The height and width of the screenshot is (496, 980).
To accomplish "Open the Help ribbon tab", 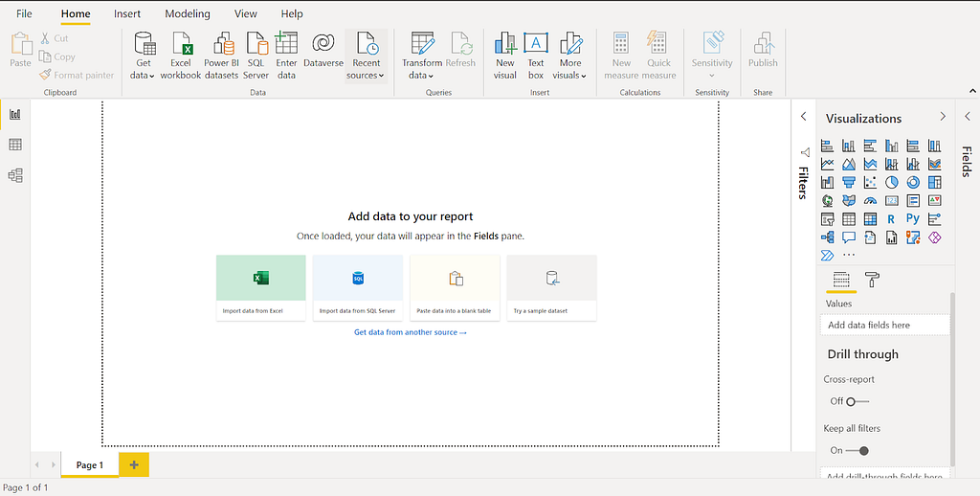I will tap(292, 13).
